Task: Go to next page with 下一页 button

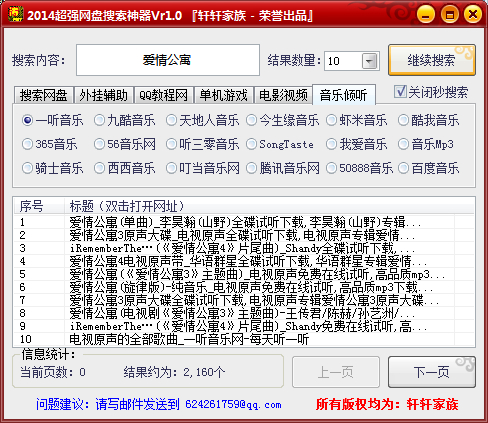Action: pos(432,372)
